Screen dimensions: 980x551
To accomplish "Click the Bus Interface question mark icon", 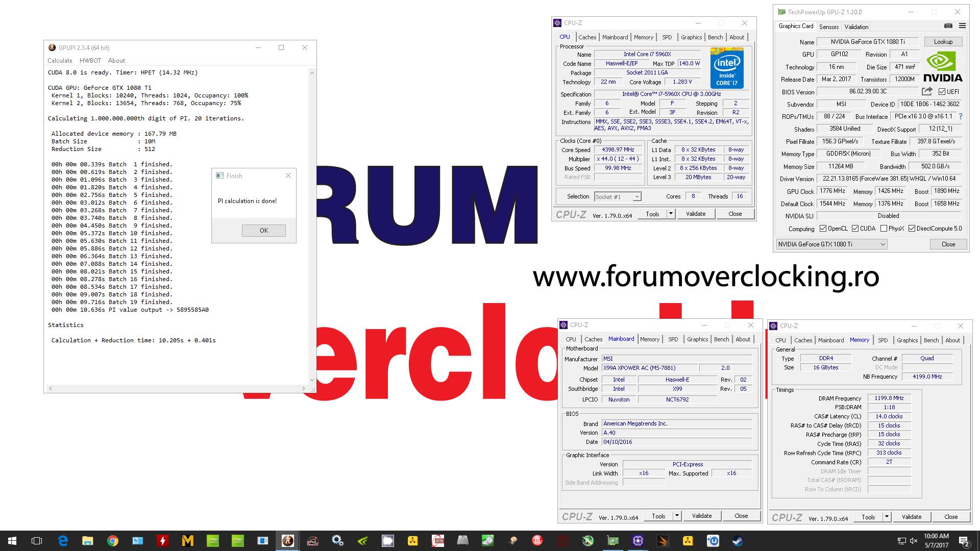I will coord(961,116).
